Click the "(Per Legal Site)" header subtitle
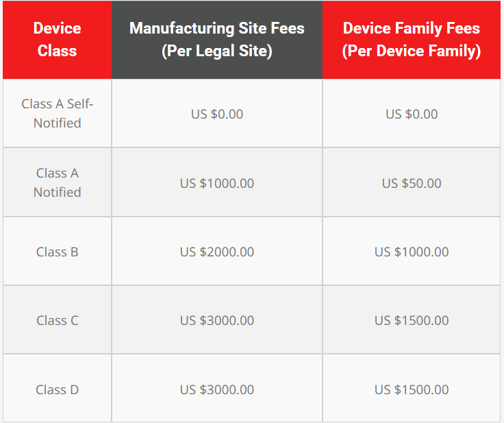The height and width of the screenshot is (423, 504). 217,51
